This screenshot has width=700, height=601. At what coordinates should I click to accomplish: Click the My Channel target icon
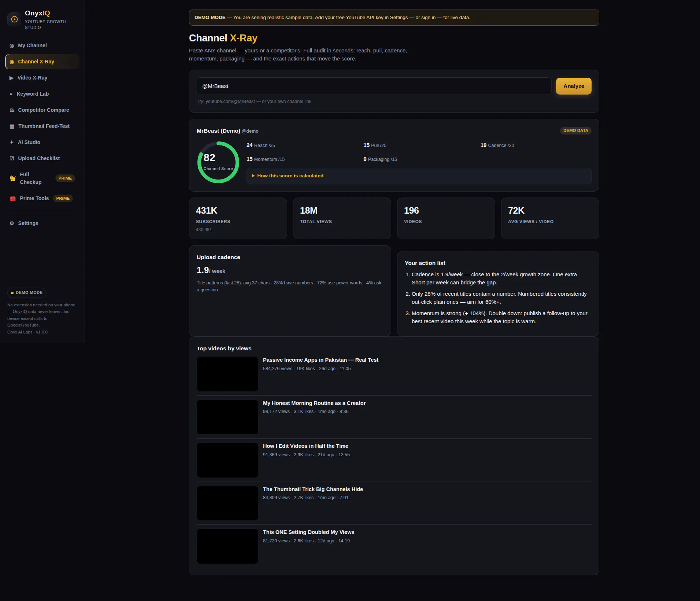12,46
